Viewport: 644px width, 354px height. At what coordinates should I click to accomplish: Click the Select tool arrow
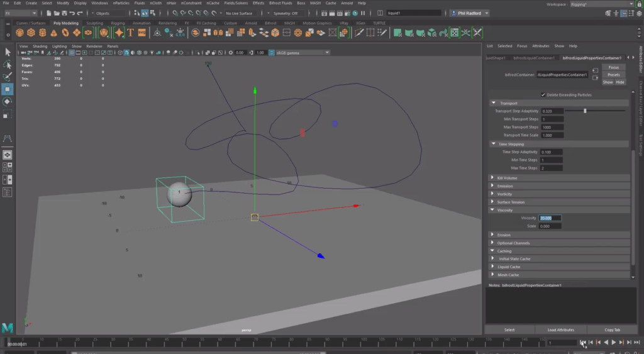8,52
